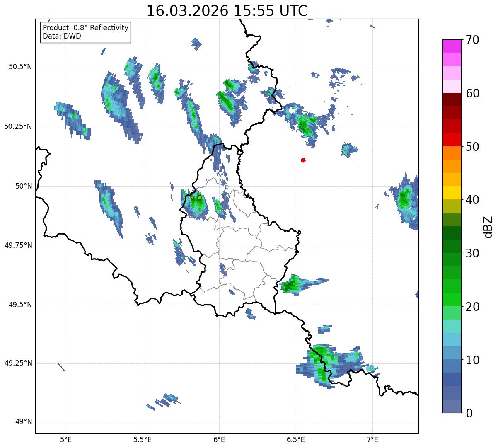Screen dimensions: 498x448
Task: Click the latitude label 49.75°N
Action: (18, 245)
